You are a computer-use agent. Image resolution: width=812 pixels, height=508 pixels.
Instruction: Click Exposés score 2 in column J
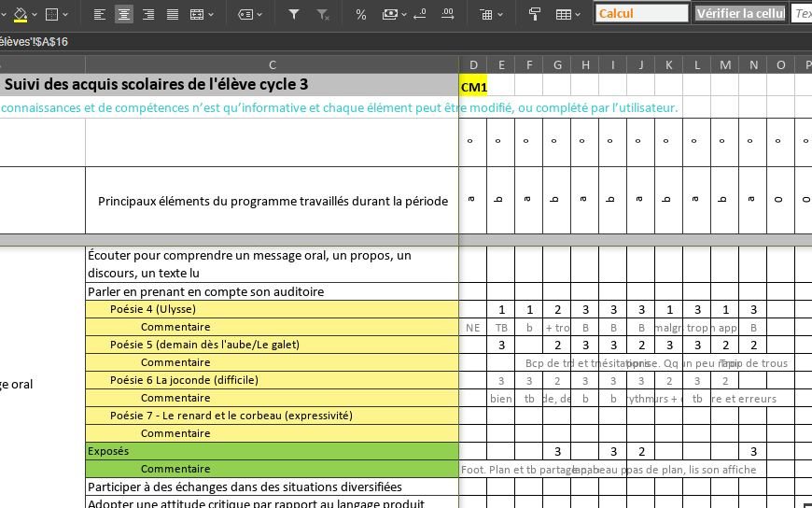click(x=641, y=451)
